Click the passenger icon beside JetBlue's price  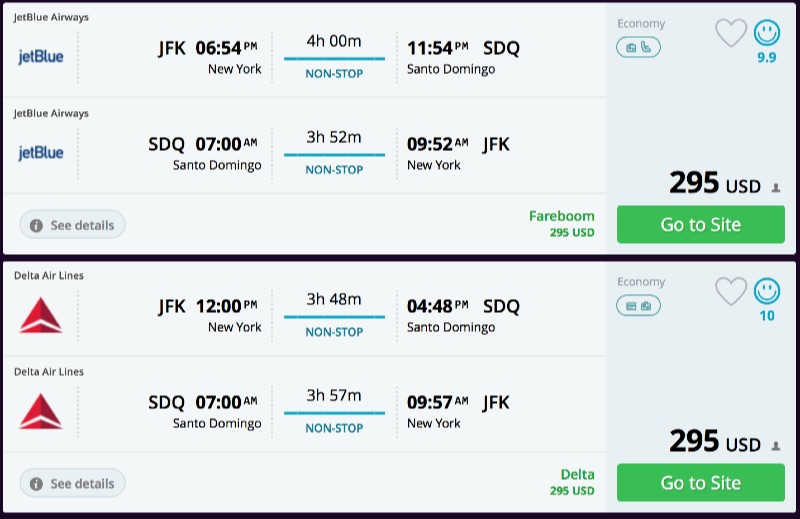pos(776,187)
